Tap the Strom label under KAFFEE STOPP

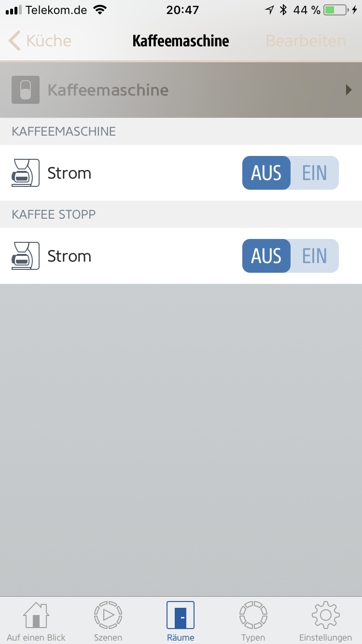[x=69, y=256]
